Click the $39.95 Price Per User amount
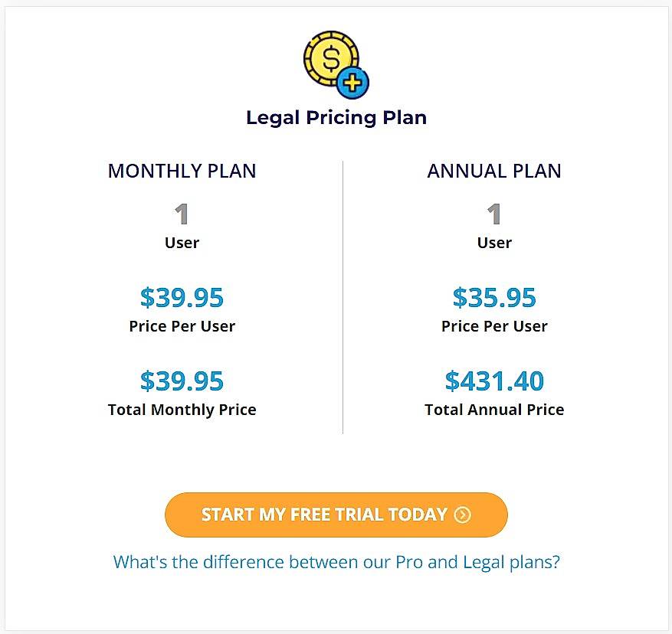 (182, 298)
